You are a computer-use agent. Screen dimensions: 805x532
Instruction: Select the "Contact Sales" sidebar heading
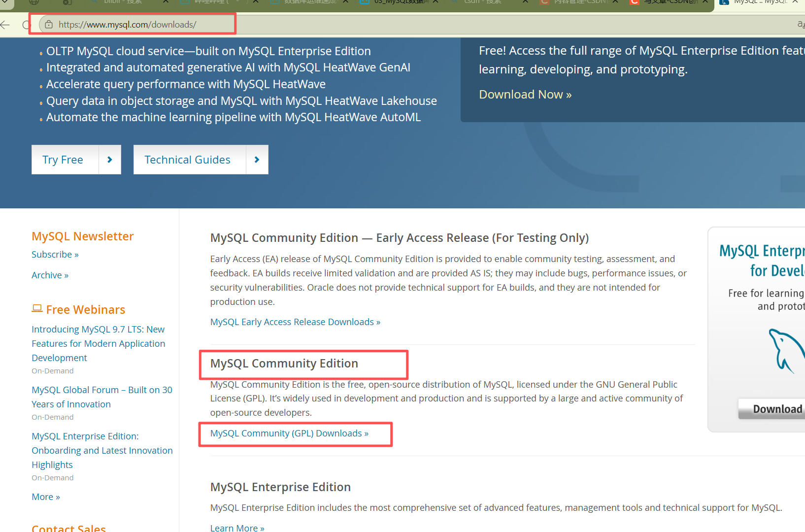pyautogui.click(x=68, y=528)
